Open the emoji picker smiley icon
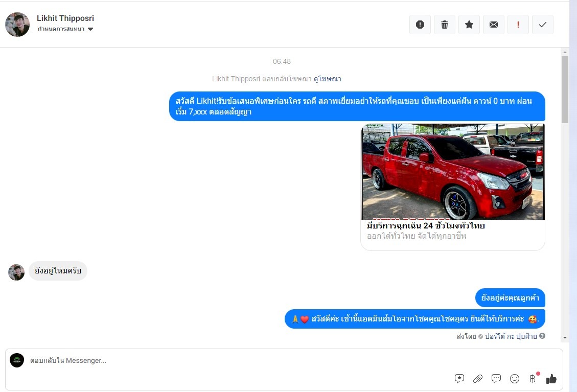The height and width of the screenshot is (392, 577). [515, 378]
